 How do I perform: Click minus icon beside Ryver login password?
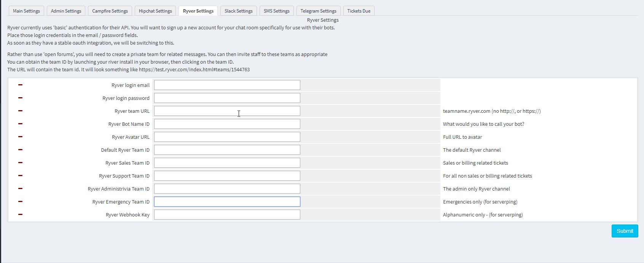(x=20, y=98)
